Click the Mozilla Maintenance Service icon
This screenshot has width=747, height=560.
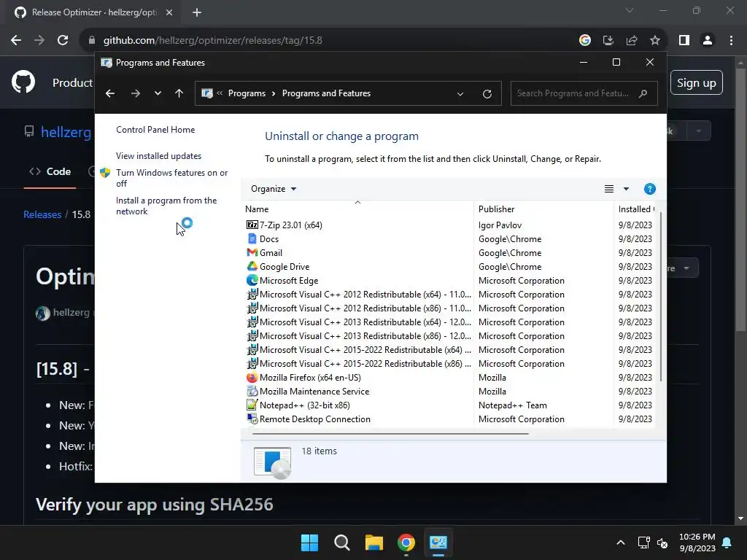[x=252, y=391]
